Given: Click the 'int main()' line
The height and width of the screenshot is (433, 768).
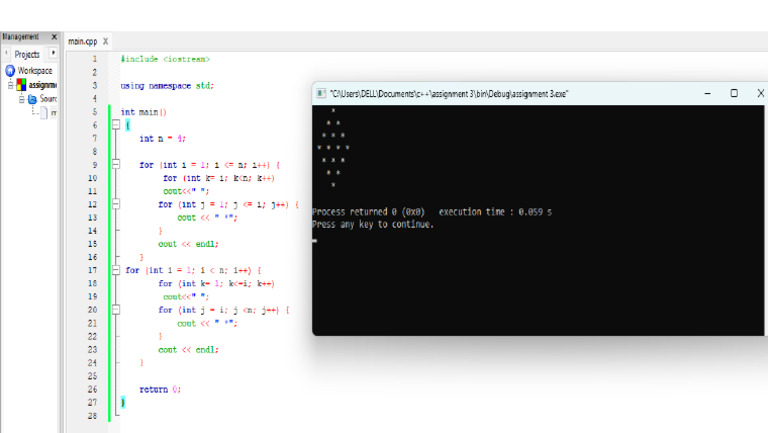Looking at the screenshot, I should tap(144, 112).
